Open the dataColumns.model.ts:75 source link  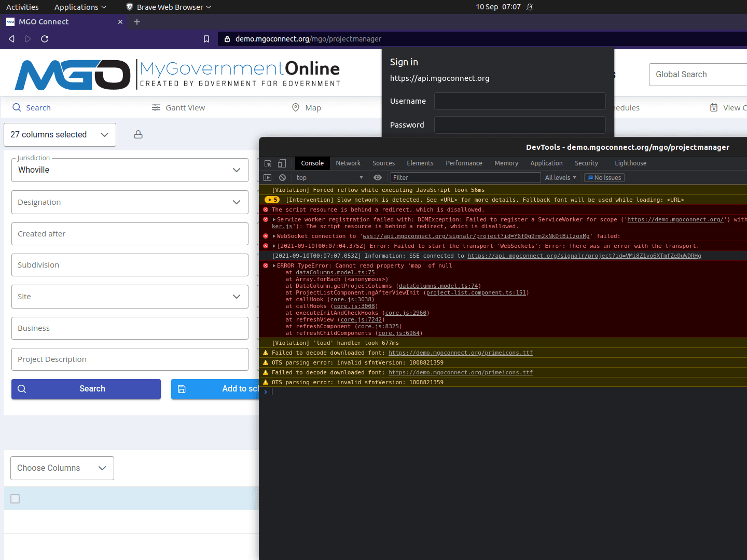pyautogui.click(x=335, y=273)
